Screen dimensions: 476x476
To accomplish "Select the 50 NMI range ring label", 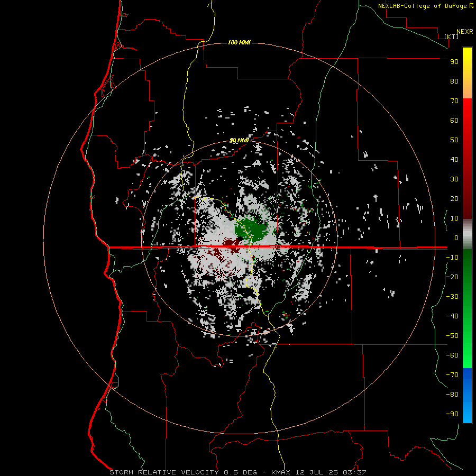I will 239,140.
